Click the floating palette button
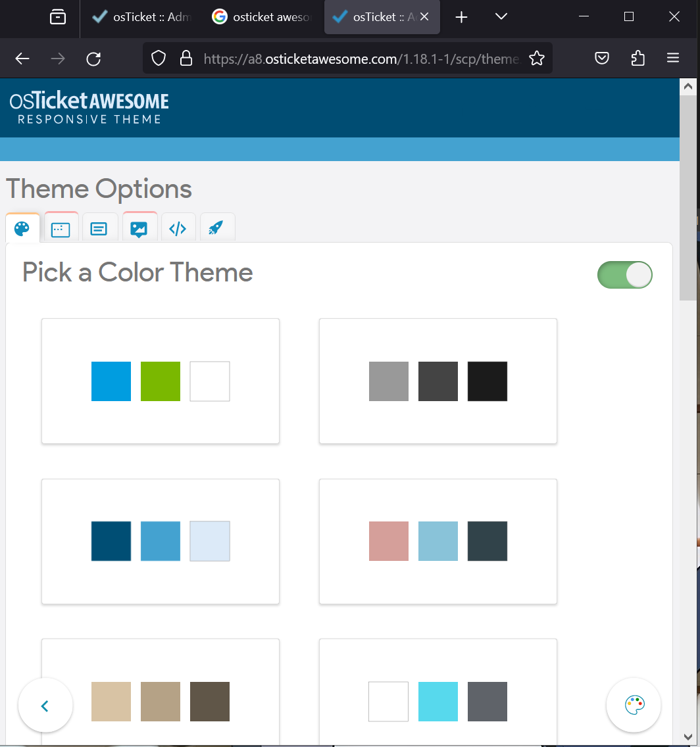 coord(634,705)
